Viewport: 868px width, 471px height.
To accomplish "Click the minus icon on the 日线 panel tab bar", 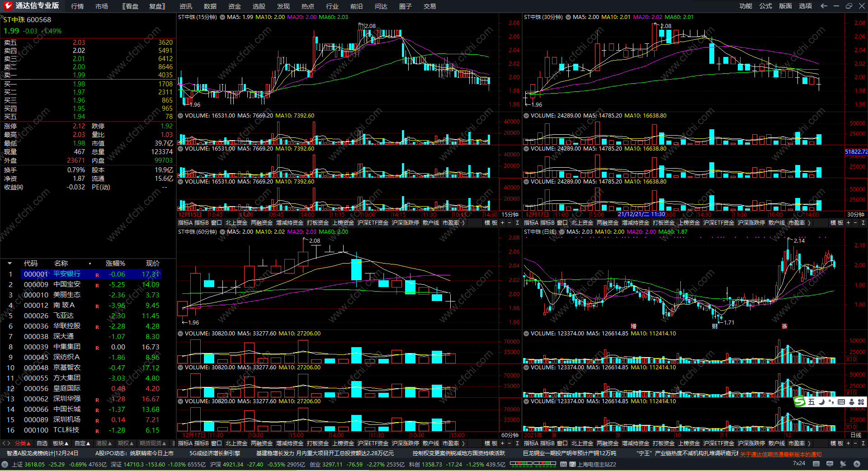I will [855, 443].
